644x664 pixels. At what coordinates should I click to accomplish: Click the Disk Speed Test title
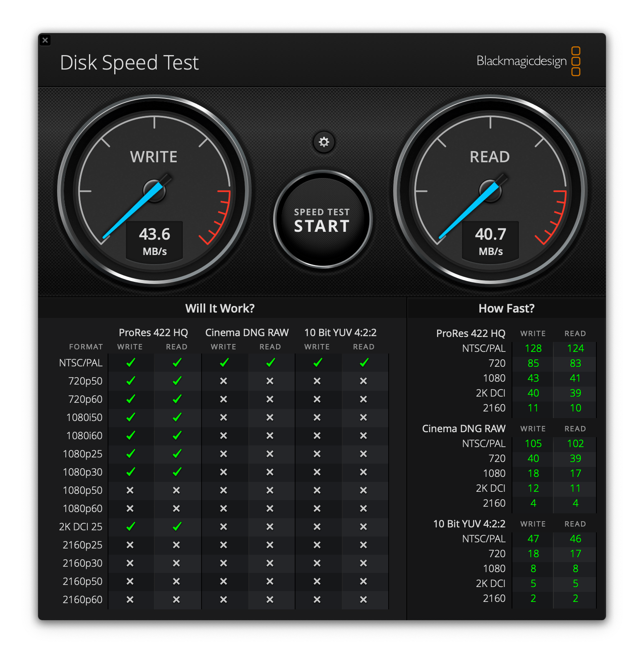pyautogui.click(x=130, y=63)
